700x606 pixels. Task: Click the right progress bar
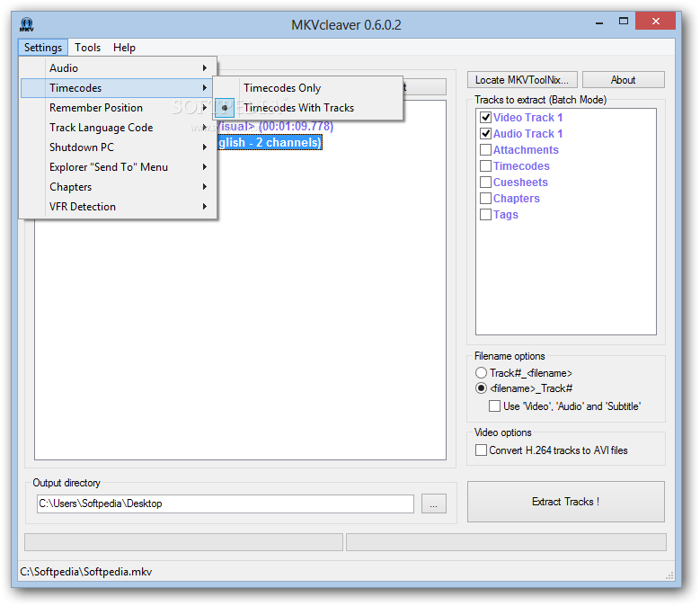(x=506, y=542)
